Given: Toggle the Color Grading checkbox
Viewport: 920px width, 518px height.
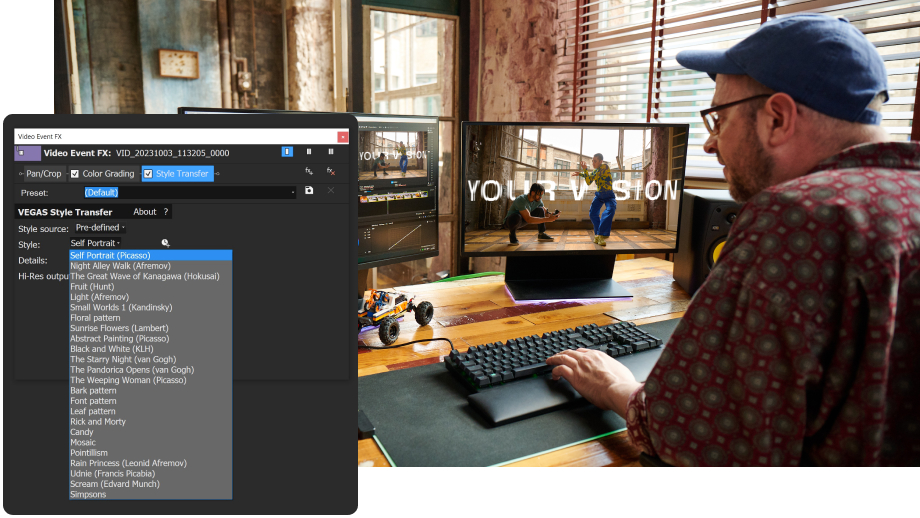Looking at the screenshot, I should pos(75,174).
